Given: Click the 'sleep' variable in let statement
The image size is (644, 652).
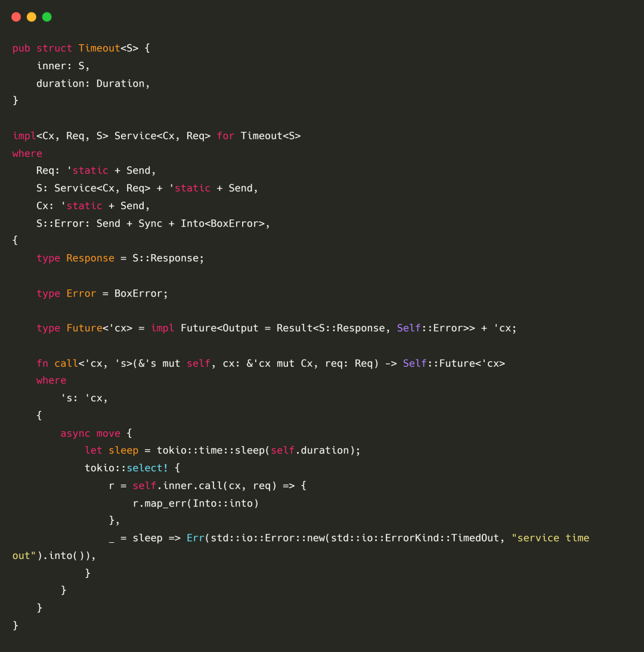Looking at the screenshot, I should click(x=123, y=450).
